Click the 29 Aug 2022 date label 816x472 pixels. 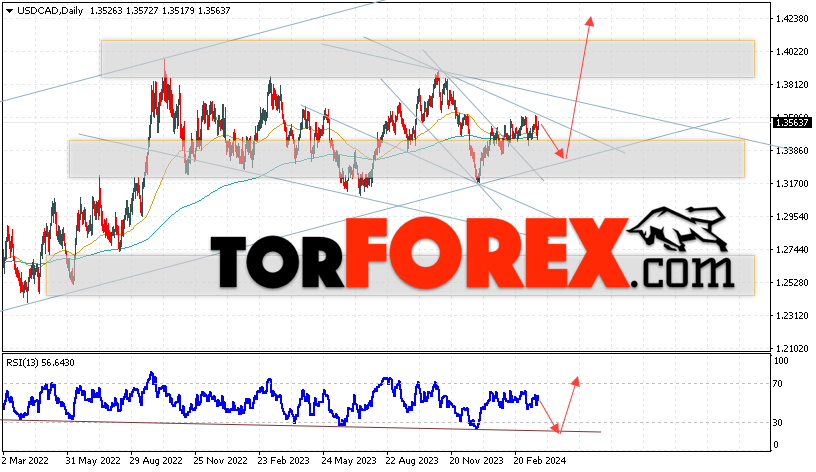click(156, 461)
